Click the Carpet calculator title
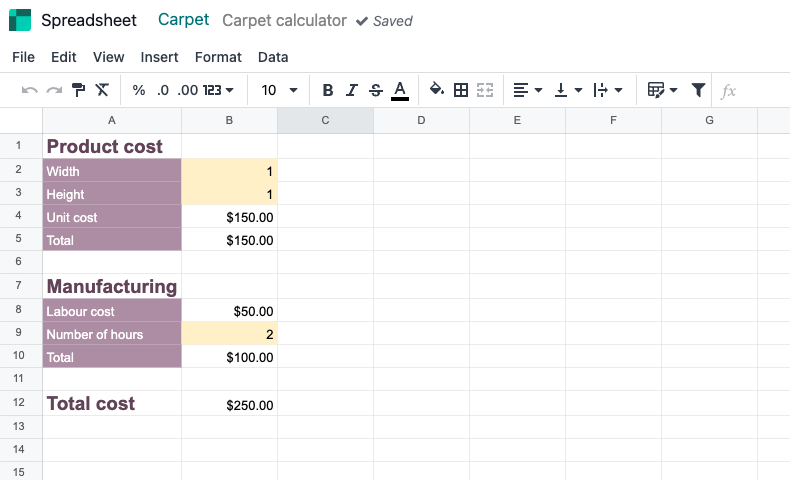 coord(284,20)
